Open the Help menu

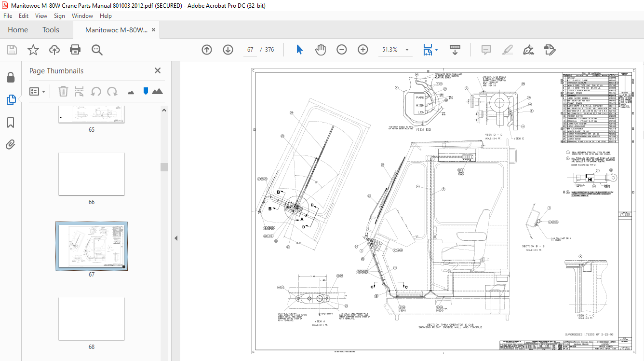click(106, 16)
